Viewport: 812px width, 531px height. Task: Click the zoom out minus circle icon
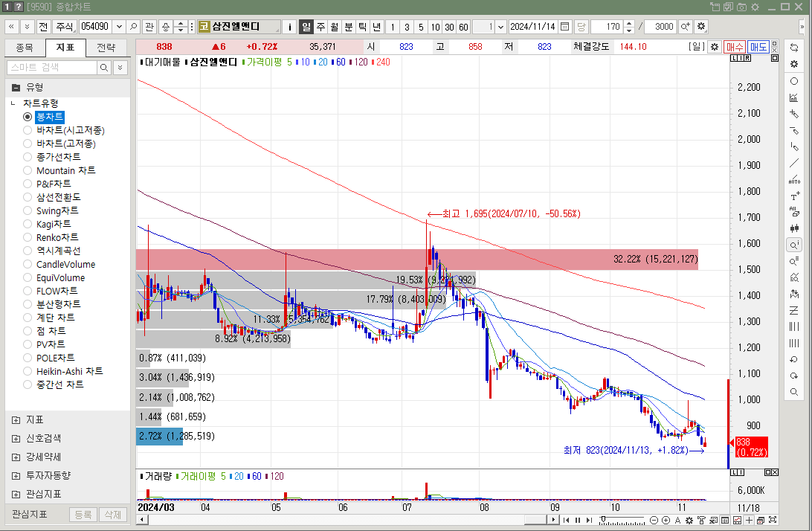[654, 520]
